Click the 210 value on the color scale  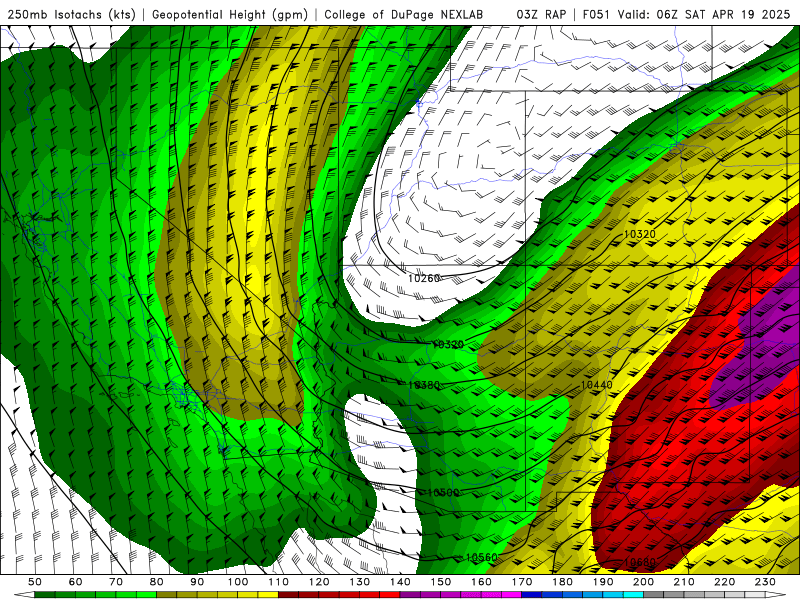point(684,582)
